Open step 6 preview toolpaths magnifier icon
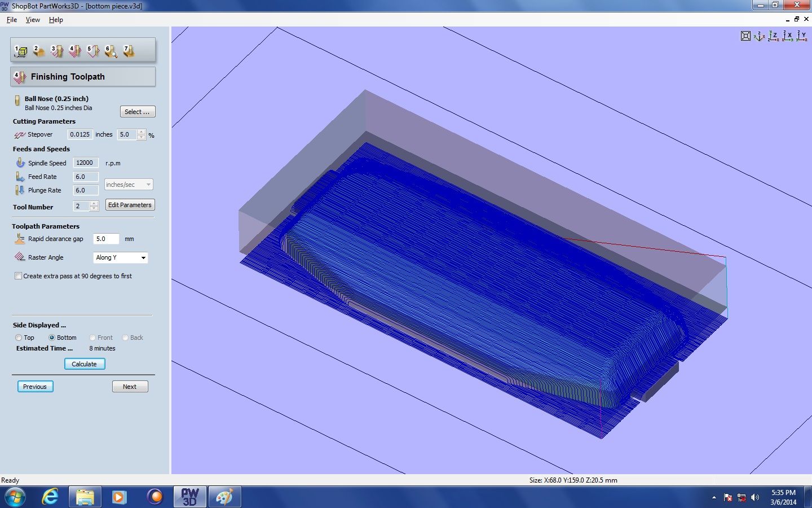Screen dimensions: 812x508 coord(111,51)
